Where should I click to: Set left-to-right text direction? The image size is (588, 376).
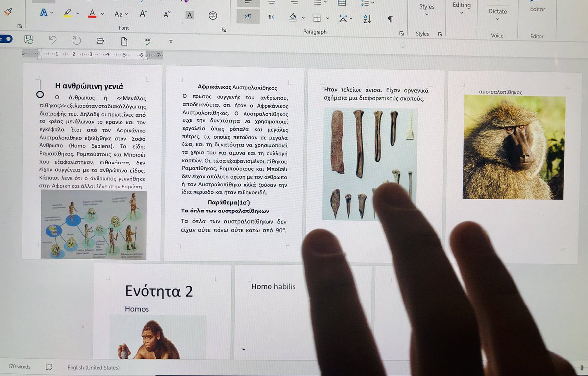248,16
